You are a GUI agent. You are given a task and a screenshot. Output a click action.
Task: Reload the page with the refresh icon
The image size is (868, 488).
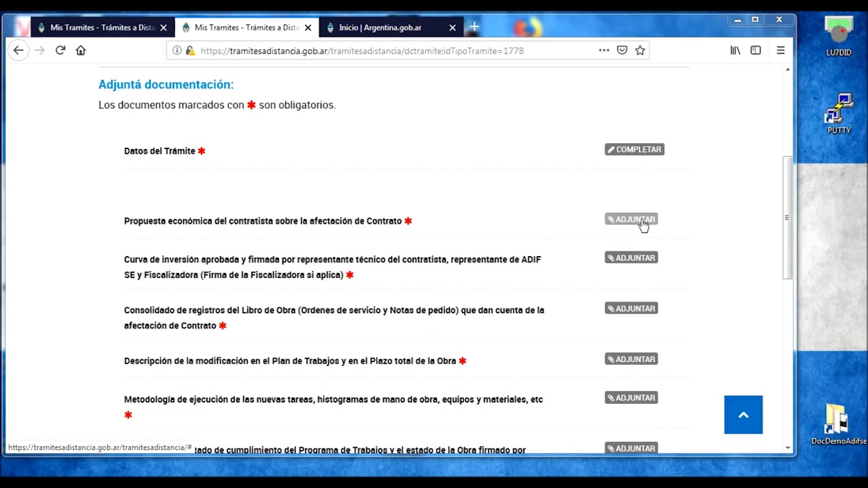[60, 50]
